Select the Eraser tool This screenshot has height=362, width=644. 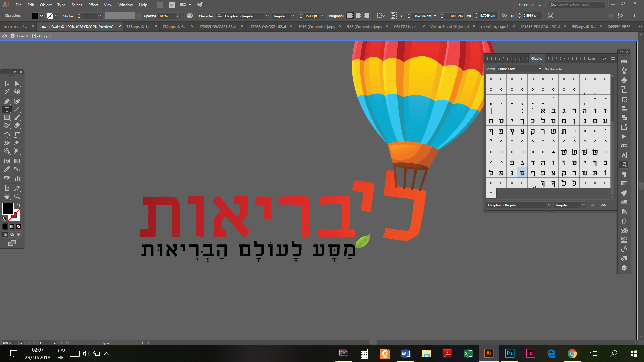tap(17, 126)
